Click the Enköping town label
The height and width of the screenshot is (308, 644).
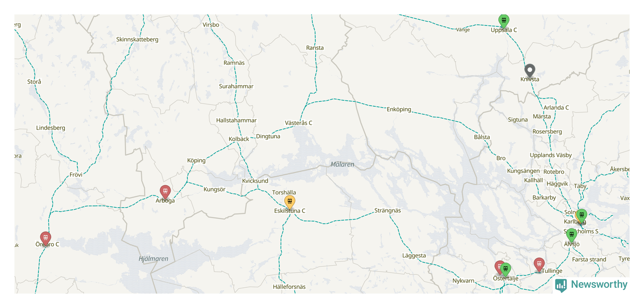point(399,110)
